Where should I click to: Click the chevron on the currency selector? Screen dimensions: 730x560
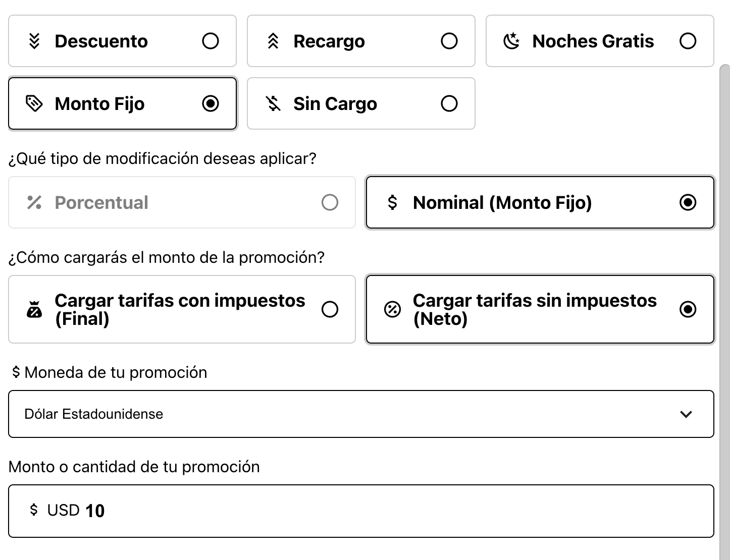[x=686, y=414]
